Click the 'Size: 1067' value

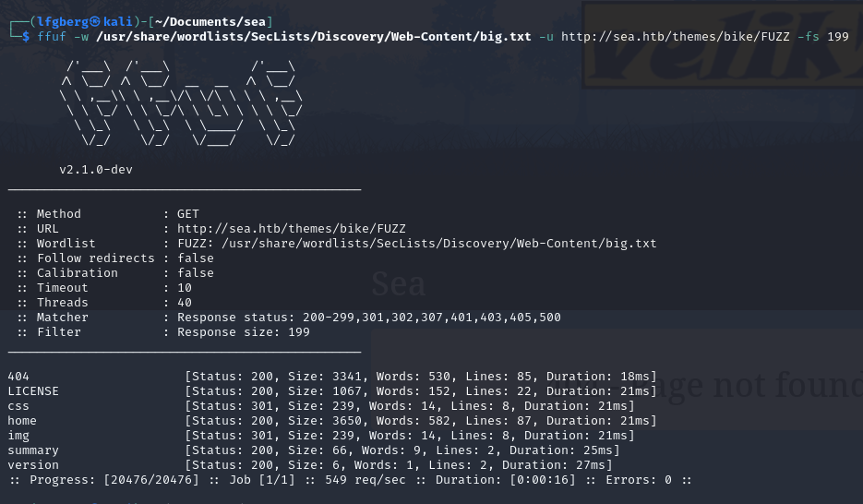point(325,391)
